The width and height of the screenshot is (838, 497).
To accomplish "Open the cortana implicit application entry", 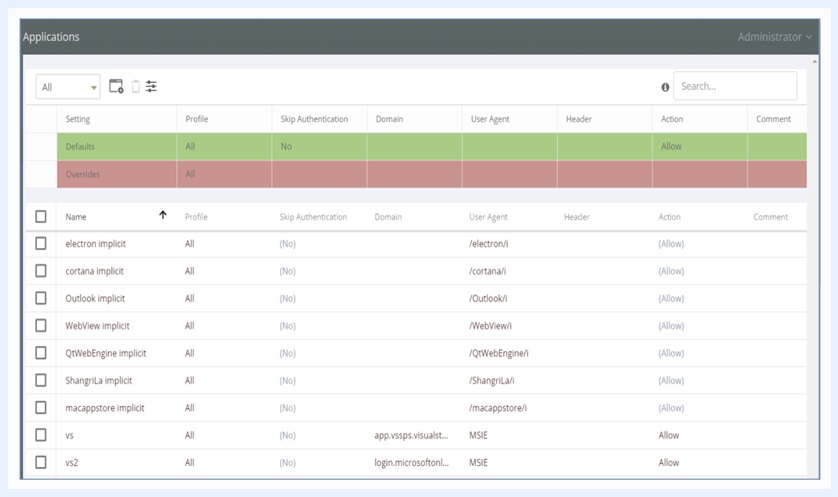I will (95, 271).
